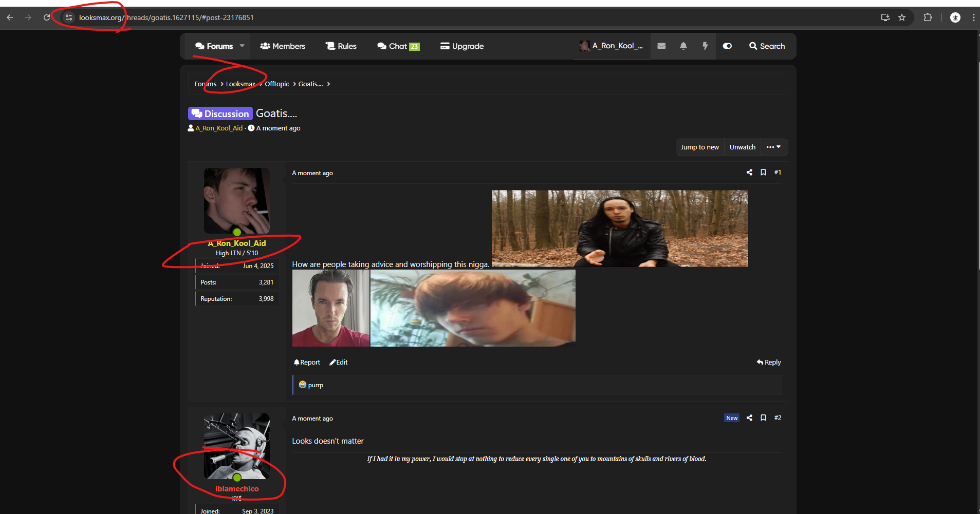The height and width of the screenshot is (514, 980).
Task: Reply to the first post
Action: 769,363
